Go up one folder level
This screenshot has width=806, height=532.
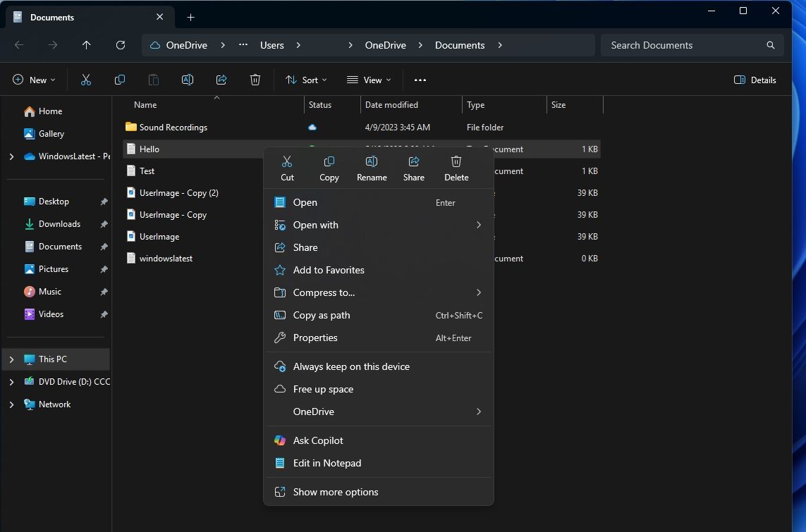tap(87, 45)
